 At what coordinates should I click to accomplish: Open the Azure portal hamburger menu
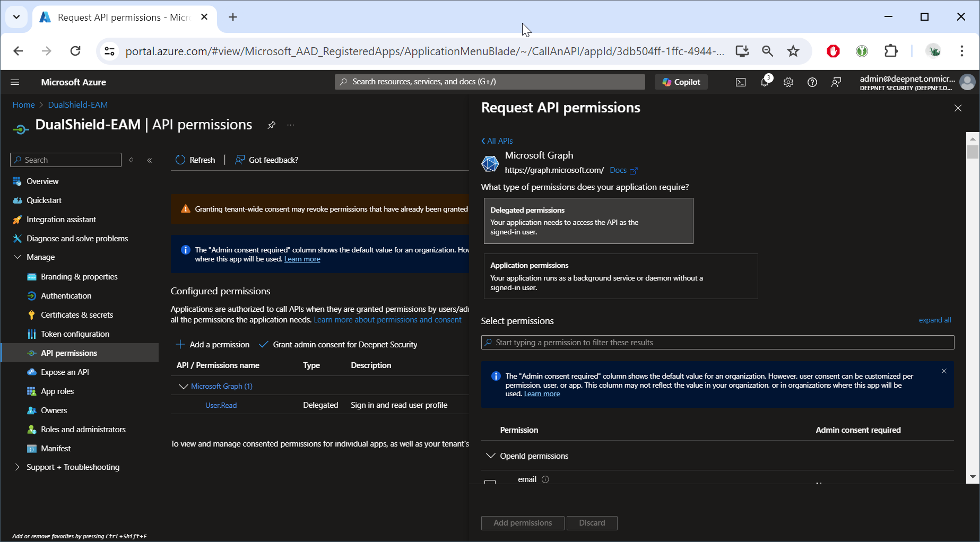point(15,82)
